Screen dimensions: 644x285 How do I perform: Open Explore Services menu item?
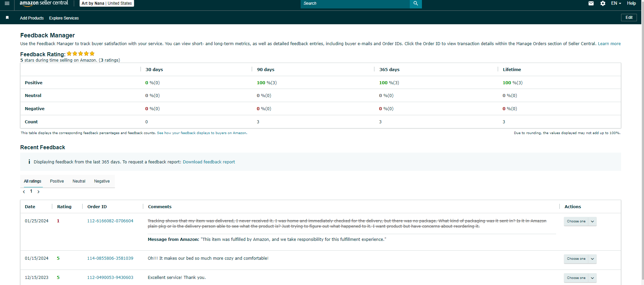64,18
